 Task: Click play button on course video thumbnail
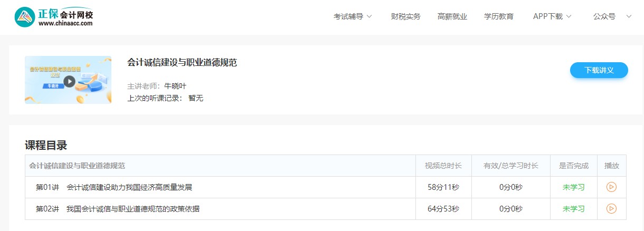point(69,81)
